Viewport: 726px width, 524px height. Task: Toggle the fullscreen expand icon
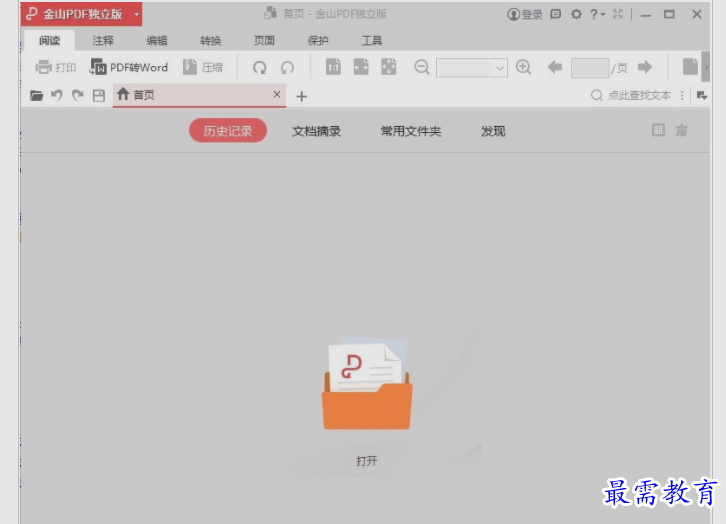click(618, 14)
